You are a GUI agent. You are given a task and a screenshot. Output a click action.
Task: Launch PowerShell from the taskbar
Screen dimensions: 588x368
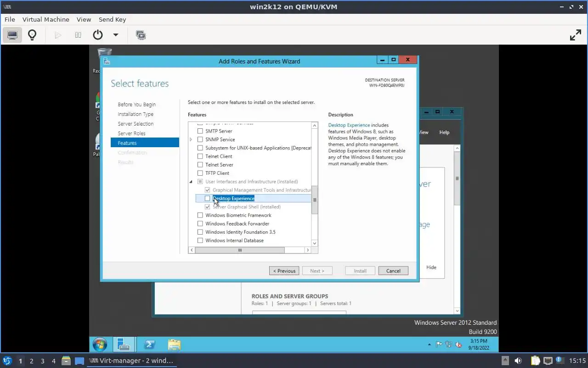click(149, 344)
